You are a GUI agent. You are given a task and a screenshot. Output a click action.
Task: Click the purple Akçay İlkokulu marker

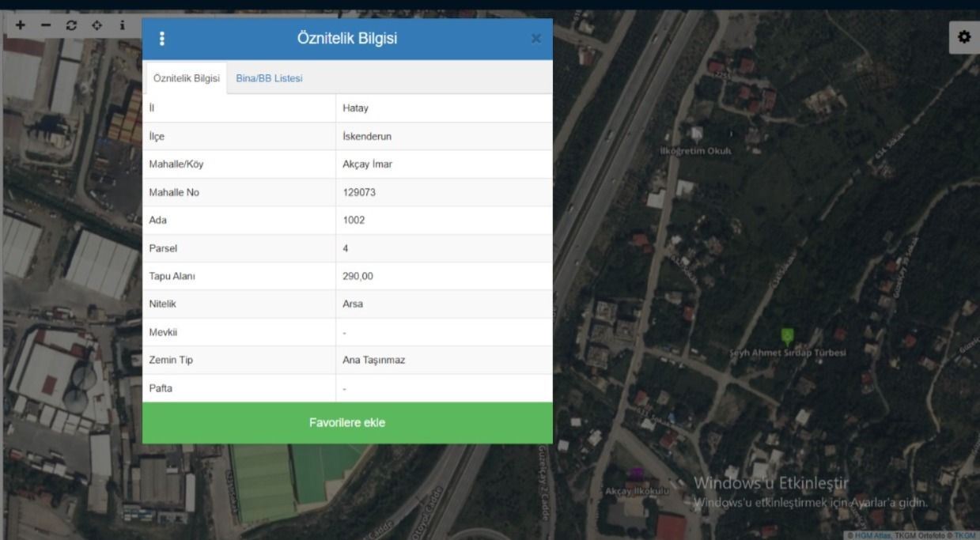635,475
